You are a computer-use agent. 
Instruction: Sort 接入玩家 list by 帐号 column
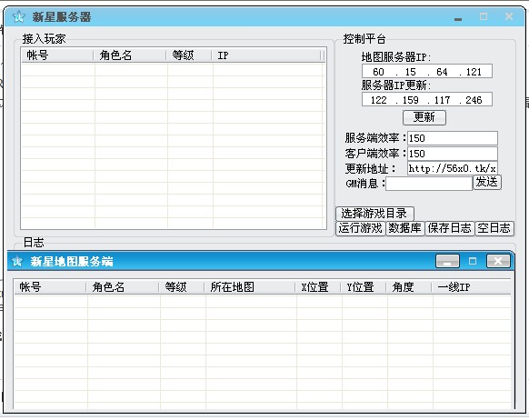click(57, 55)
